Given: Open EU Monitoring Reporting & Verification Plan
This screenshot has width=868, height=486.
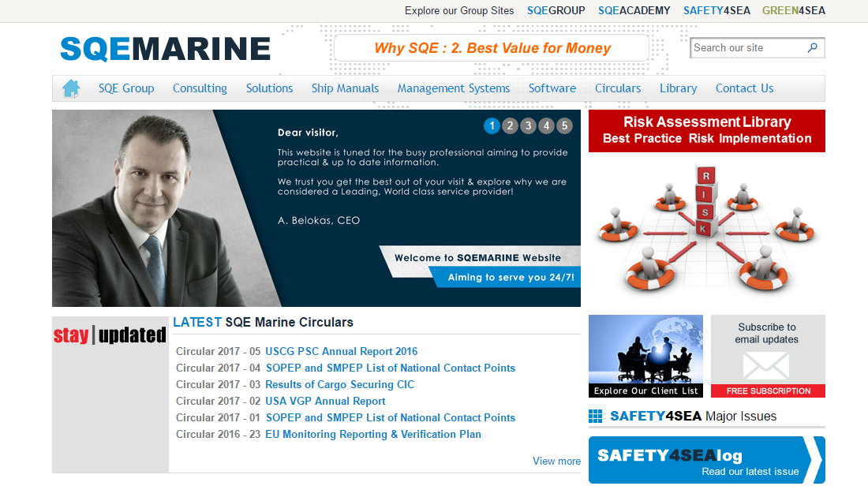Looking at the screenshot, I should (373, 435).
